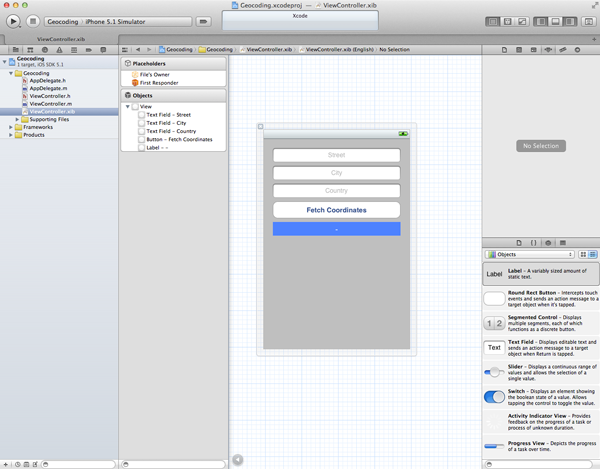
Task: Toggle the breakpoints button in toolbar
Action: (204, 22)
